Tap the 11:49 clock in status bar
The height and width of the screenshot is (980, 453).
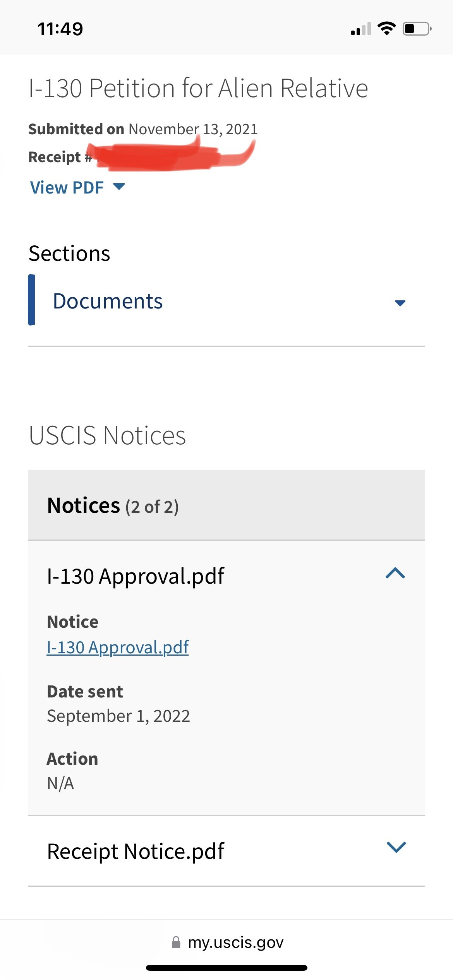[60, 29]
